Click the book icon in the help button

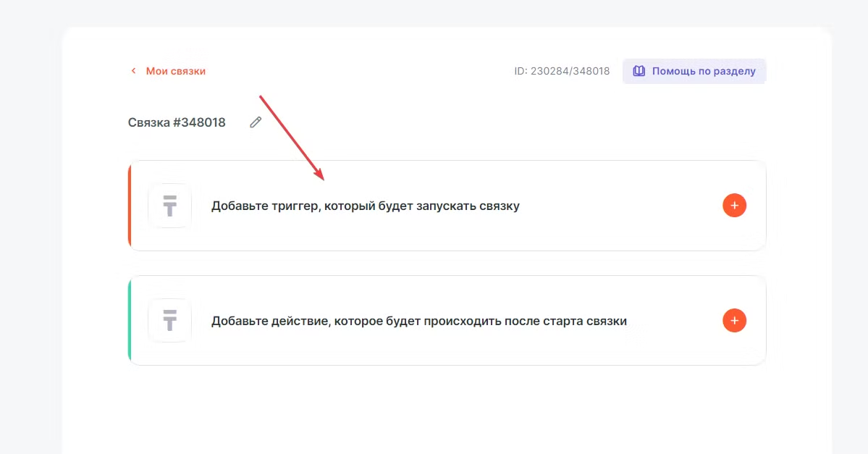click(x=639, y=71)
